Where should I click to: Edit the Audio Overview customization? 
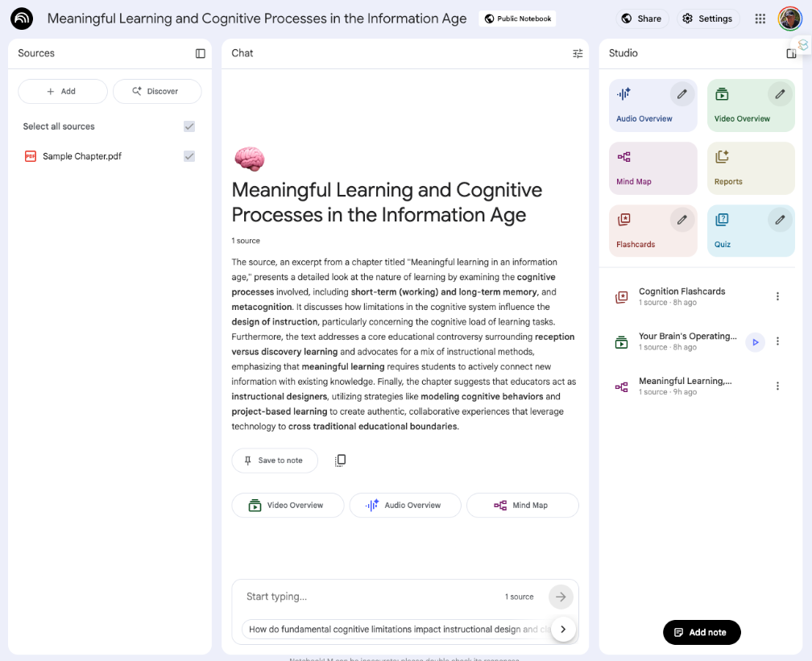(682, 94)
